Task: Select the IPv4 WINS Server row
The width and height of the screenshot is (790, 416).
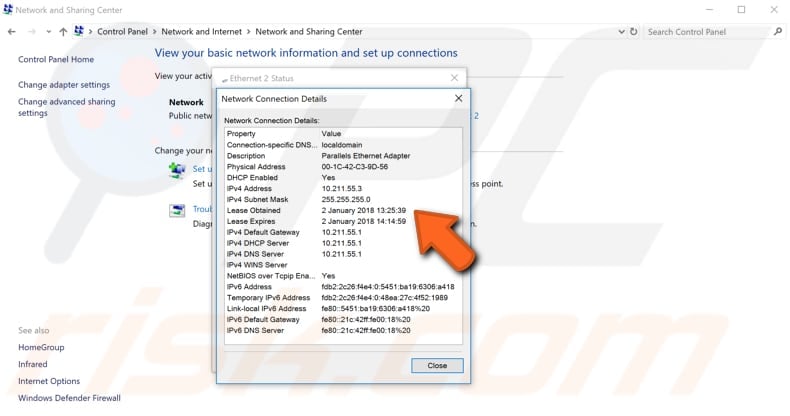Action: [x=343, y=265]
